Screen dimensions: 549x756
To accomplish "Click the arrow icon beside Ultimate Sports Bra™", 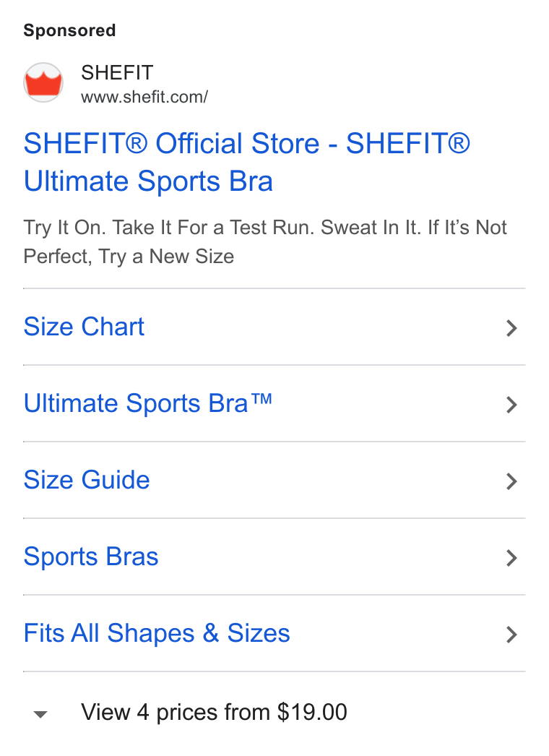I will pos(511,405).
